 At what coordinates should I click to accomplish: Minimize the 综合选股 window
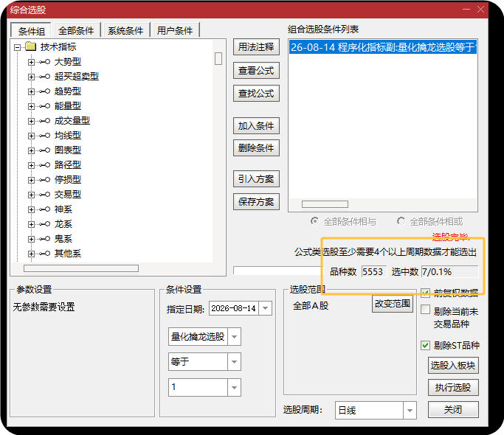pyautogui.click(x=466, y=10)
